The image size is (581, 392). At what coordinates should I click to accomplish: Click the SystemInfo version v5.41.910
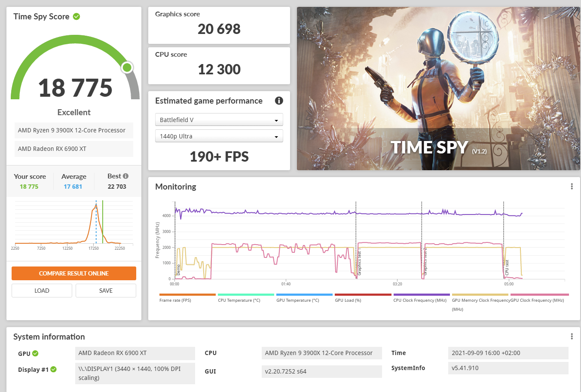(508, 368)
